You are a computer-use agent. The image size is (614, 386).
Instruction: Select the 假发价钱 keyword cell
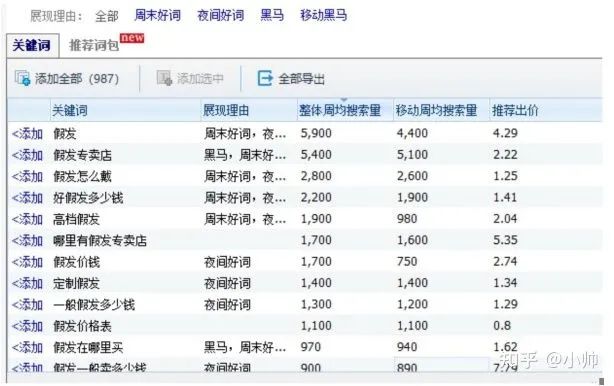click(76, 262)
